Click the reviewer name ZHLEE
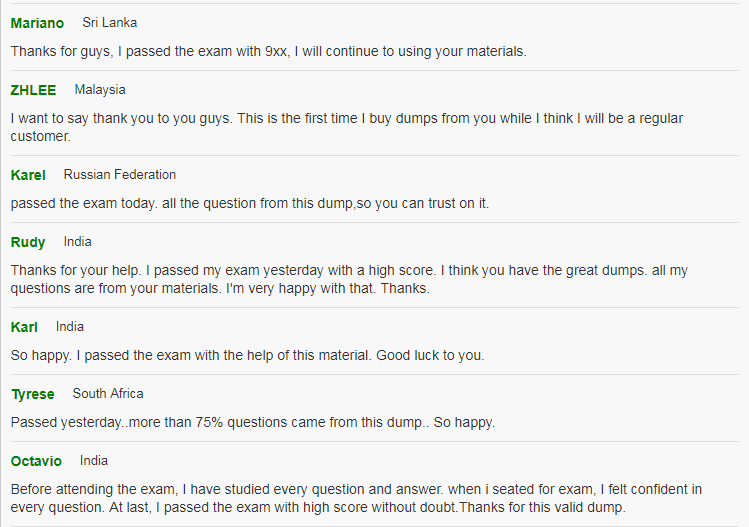The height and width of the screenshot is (527, 749). tap(33, 90)
